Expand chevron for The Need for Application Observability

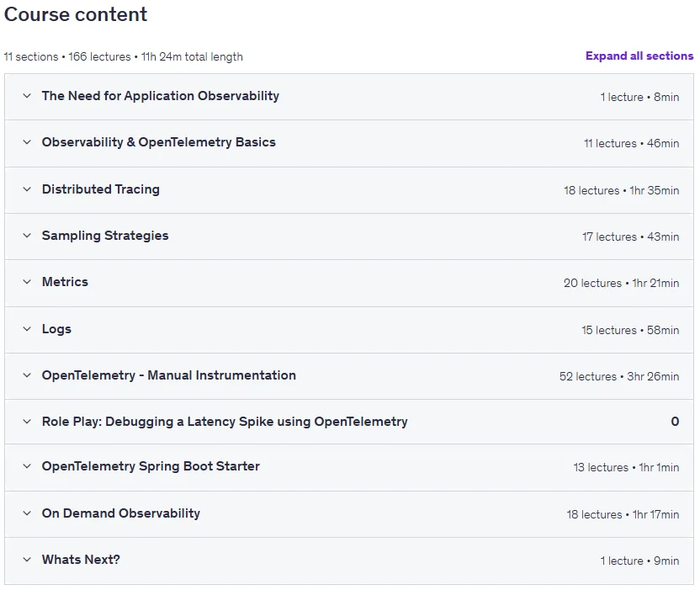point(27,96)
